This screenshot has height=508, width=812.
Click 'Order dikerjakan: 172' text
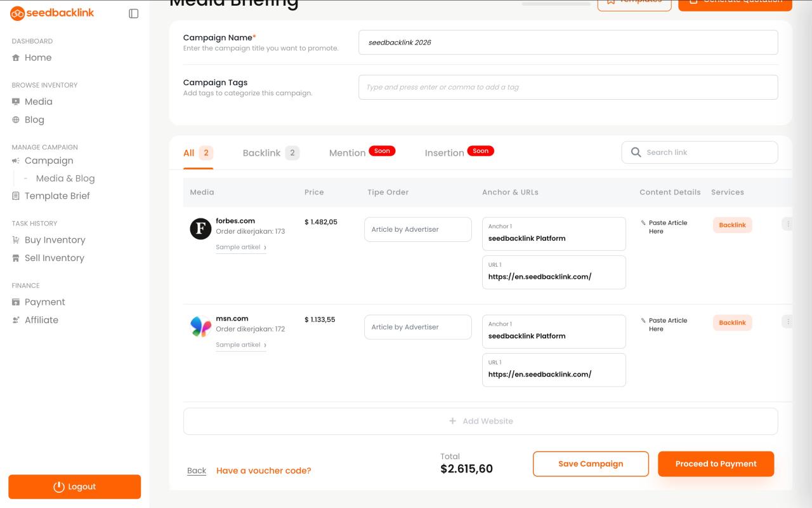(x=251, y=330)
